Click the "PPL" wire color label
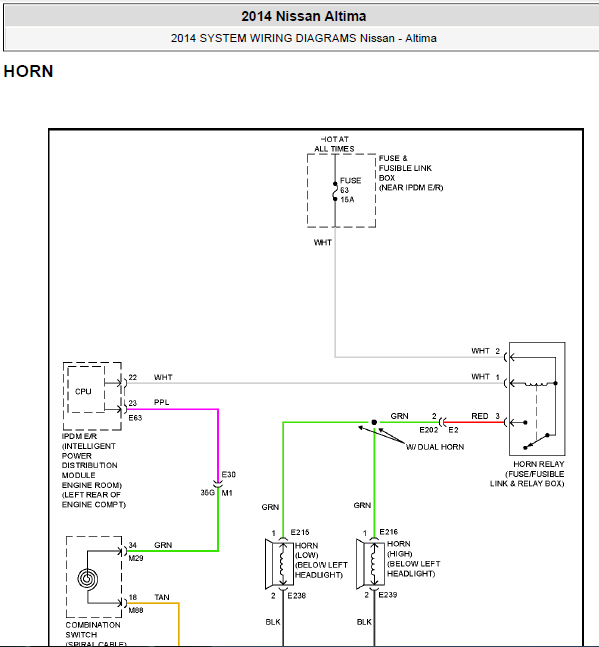The image size is (599, 647). coord(161,402)
